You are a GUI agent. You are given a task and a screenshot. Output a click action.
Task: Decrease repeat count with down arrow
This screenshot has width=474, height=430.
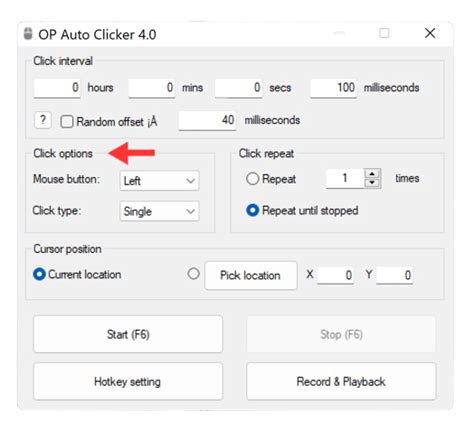coord(372,183)
